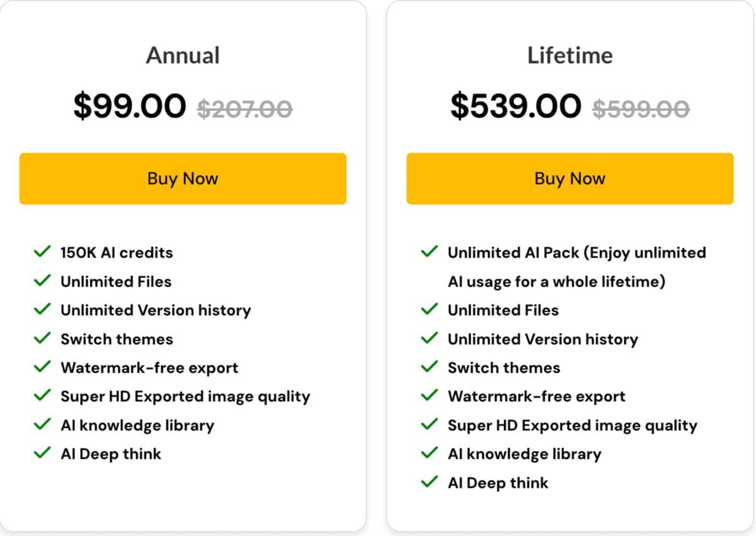756x536 pixels.
Task: Click the crossed-out $599.00 original price
Action: click(641, 109)
